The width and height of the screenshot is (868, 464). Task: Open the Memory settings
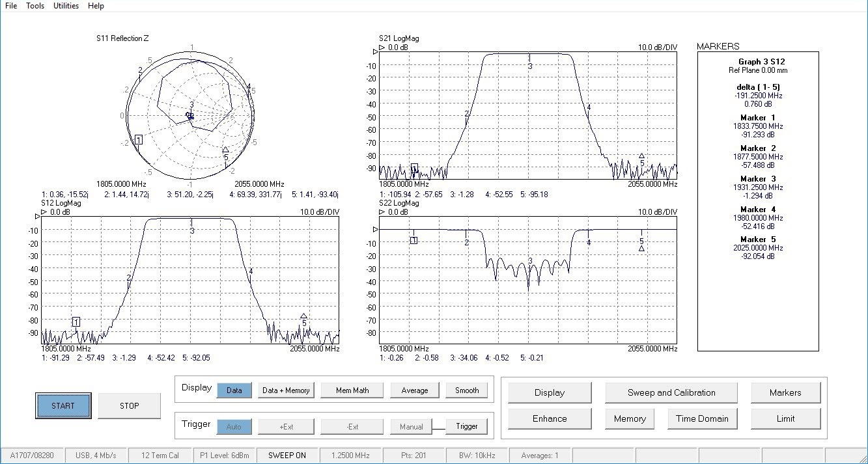pyautogui.click(x=630, y=418)
